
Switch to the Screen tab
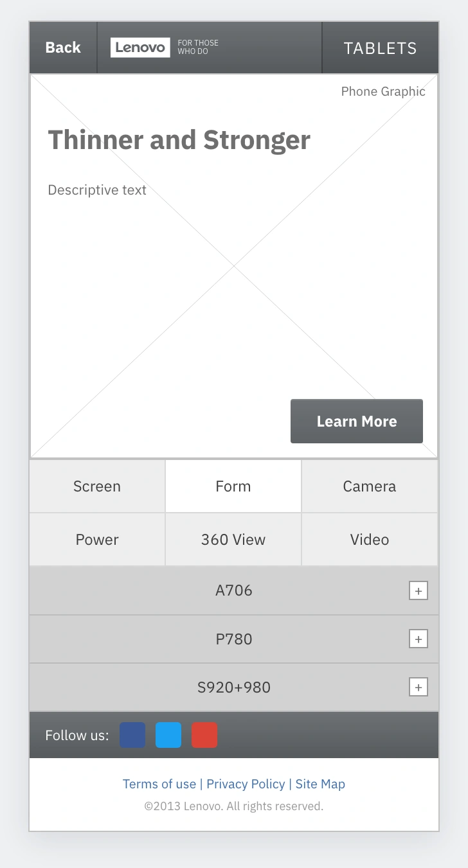97,486
